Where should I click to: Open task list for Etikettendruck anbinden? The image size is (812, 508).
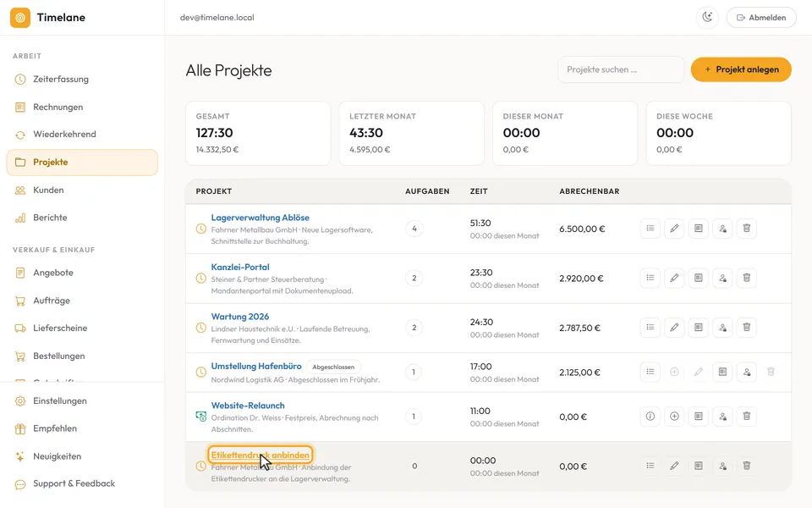point(650,466)
